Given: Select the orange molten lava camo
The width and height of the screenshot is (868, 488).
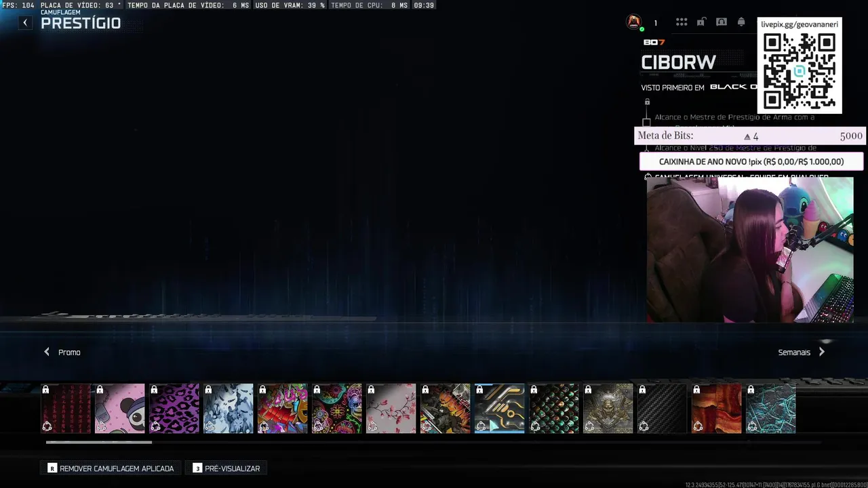Looking at the screenshot, I should 717,409.
